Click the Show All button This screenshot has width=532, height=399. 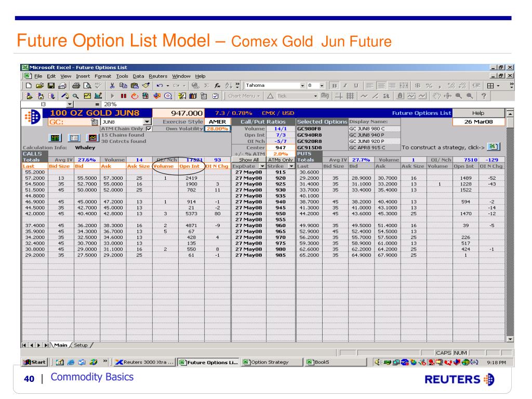pyautogui.click(x=249, y=160)
